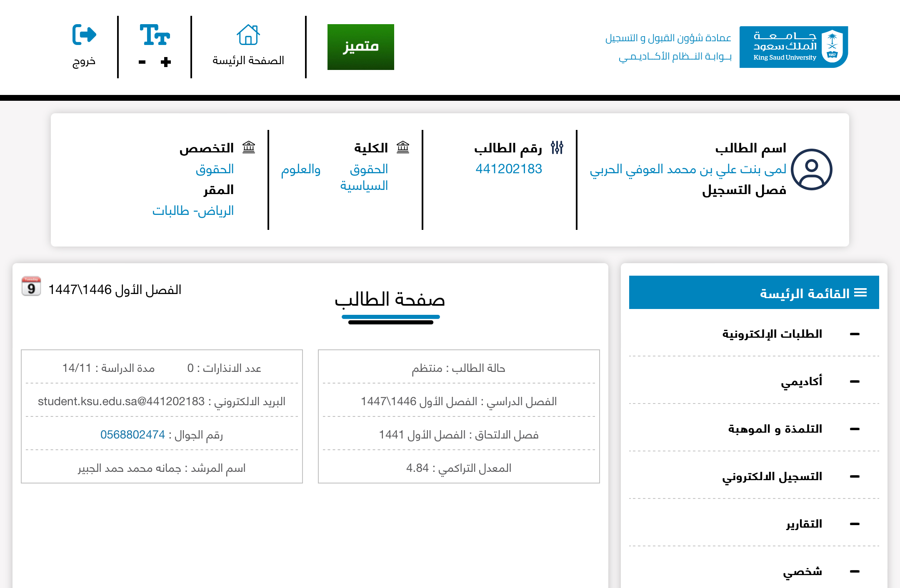Click عدد الانذارات : 0 text
Viewport: 900px width, 588px height.
[224, 368]
